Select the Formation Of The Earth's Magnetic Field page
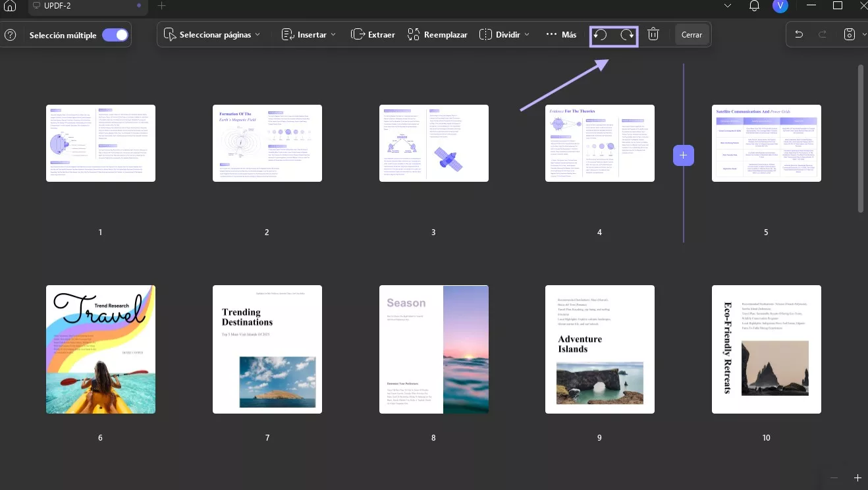Viewport: 868px width, 490px height. [x=267, y=143]
